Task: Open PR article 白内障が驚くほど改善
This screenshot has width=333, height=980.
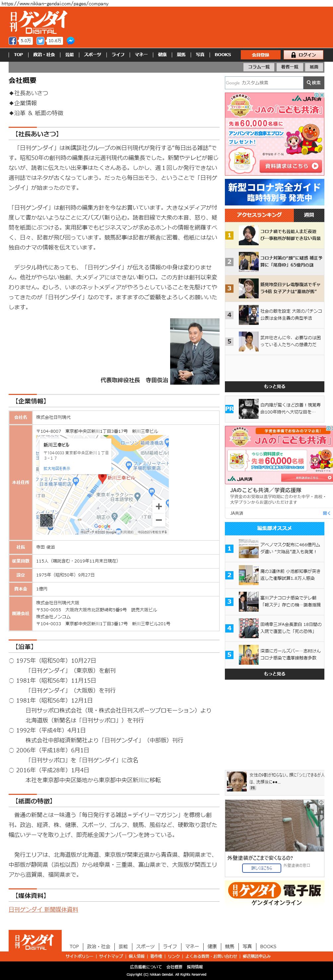Action: (274, 409)
